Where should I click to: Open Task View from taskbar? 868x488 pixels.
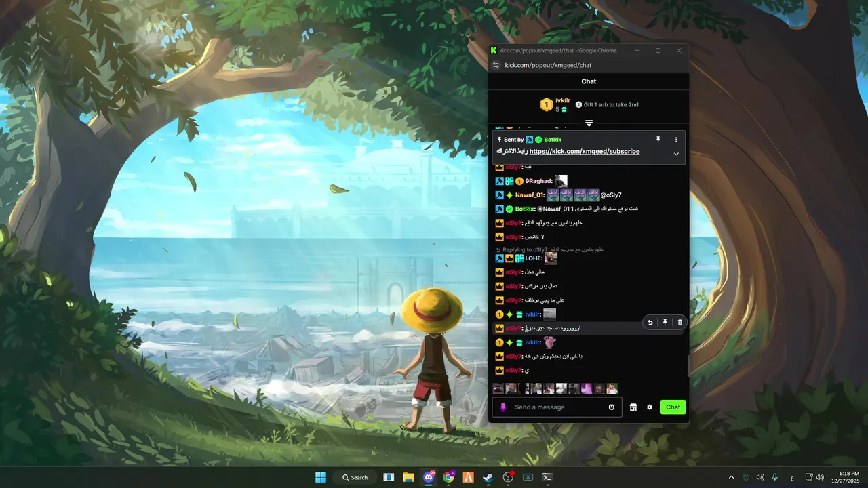tap(389, 477)
